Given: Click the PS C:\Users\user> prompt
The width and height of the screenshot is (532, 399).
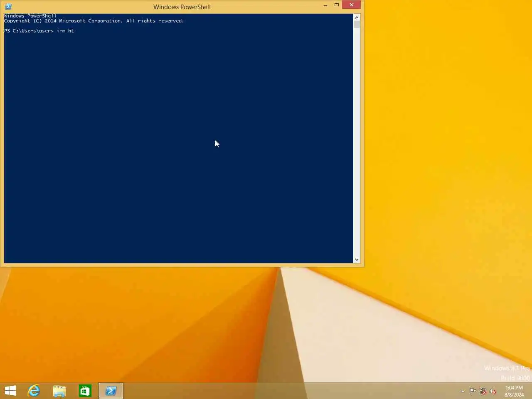Looking at the screenshot, I should point(29,31).
